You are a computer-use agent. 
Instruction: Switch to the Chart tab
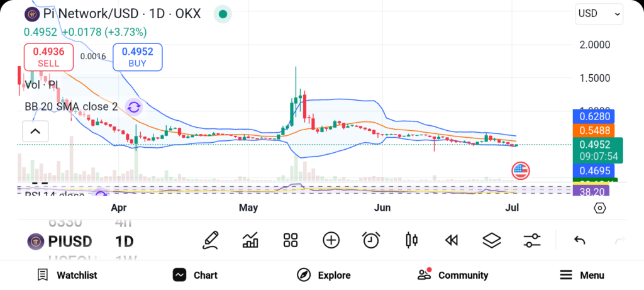point(195,275)
